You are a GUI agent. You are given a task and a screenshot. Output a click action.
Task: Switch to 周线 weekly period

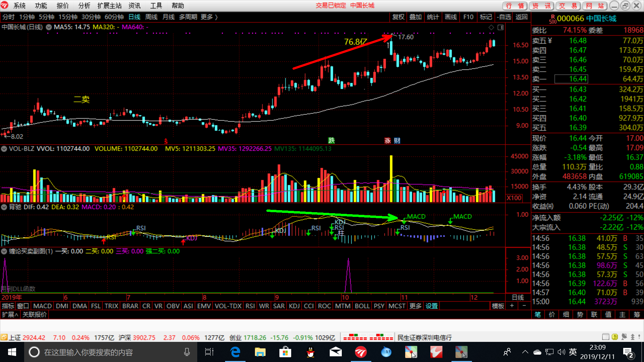click(x=151, y=17)
